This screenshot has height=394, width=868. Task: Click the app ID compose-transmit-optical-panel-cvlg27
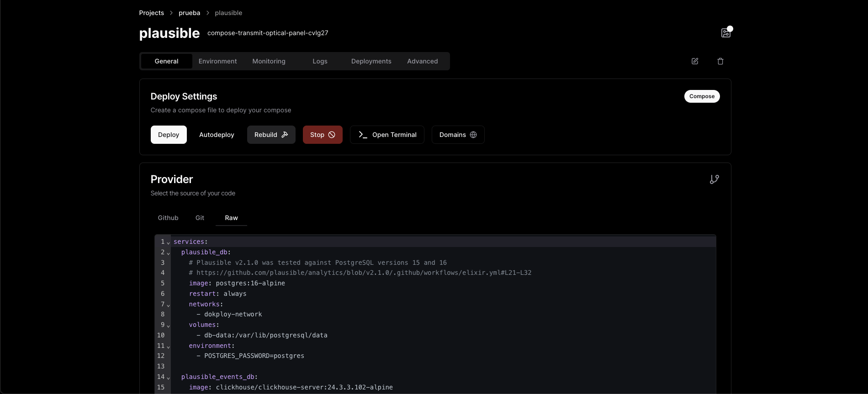tap(268, 33)
